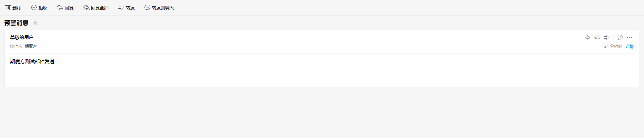Open 详情 to expand message details
644x138 pixels.
pos(630,46)
